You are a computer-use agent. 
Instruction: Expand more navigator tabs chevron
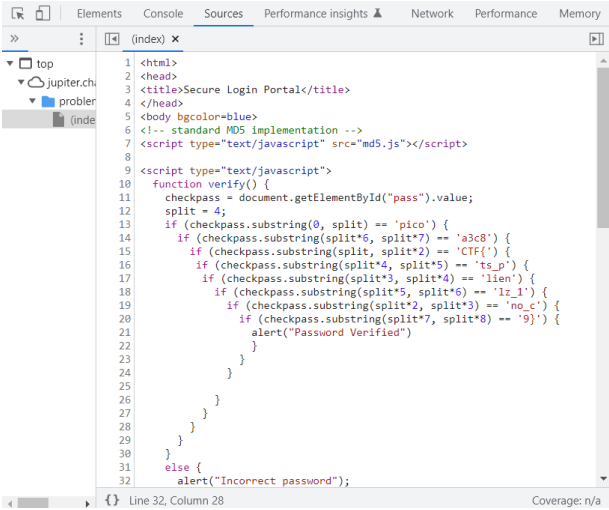(x=14, y=39)
